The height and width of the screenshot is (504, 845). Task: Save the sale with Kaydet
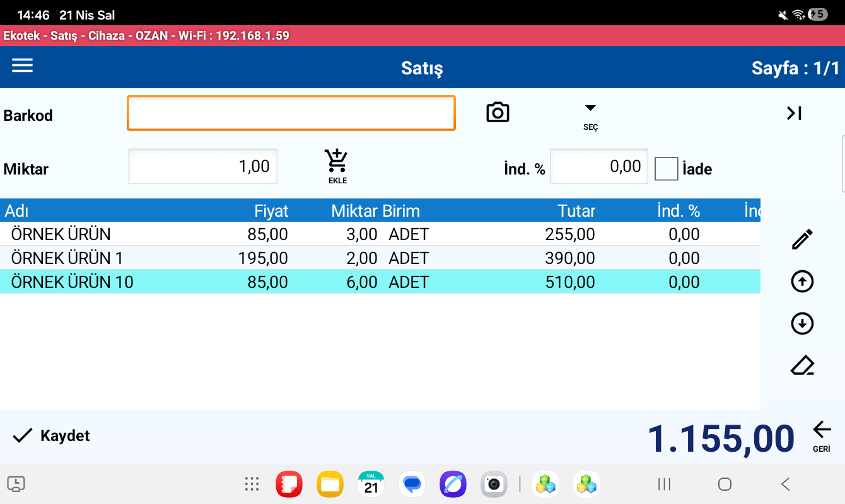[x=52, y=436]
